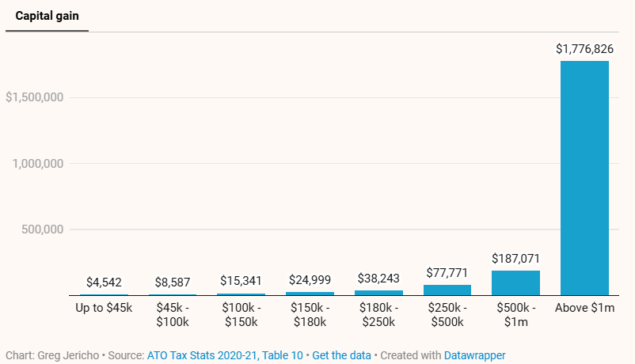This screenshot has width=635, height=364.
Task: Click the $1,776,826 value label
Action: point(584,49)
